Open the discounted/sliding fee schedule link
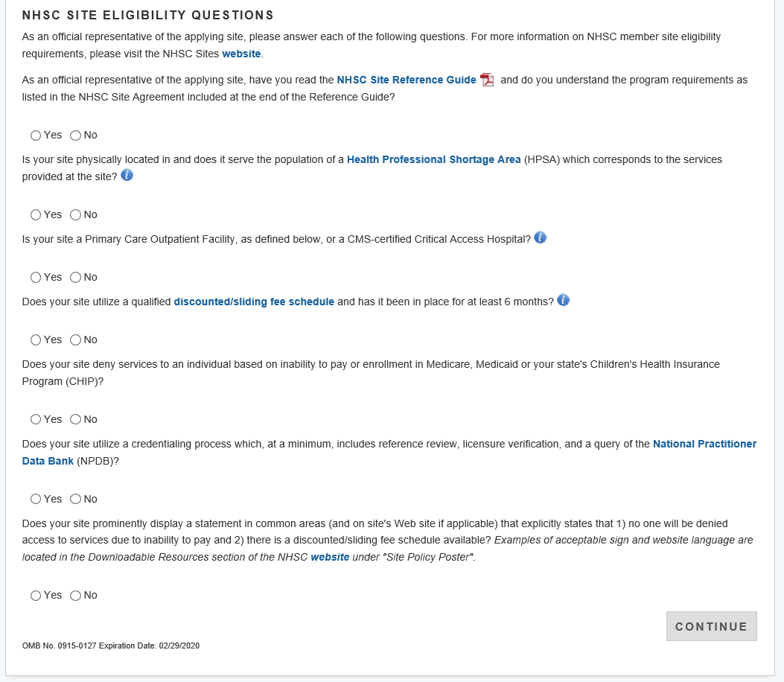Image resolution: width=784 pixels, height=682 pixels. pyautogui.click(x=254, y=302)
